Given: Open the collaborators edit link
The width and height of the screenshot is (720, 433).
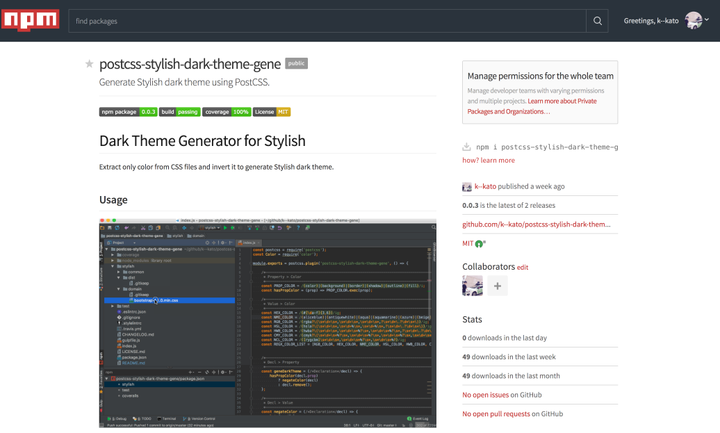Looking at the screenshot, I should pos(522,268).
